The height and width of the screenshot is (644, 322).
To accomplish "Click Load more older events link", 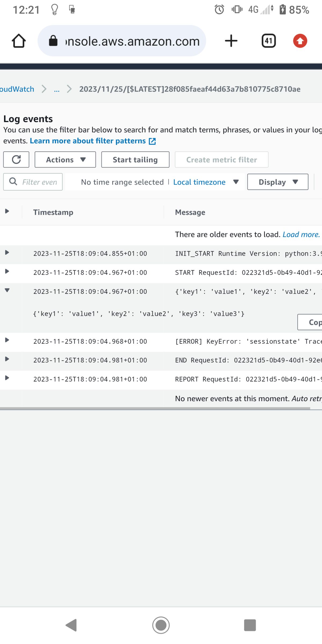I will coord(301,235).
